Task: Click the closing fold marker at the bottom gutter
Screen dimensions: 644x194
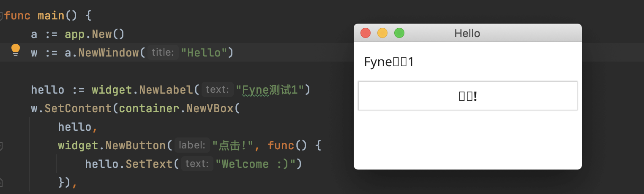Action: [x=1, y=182]
